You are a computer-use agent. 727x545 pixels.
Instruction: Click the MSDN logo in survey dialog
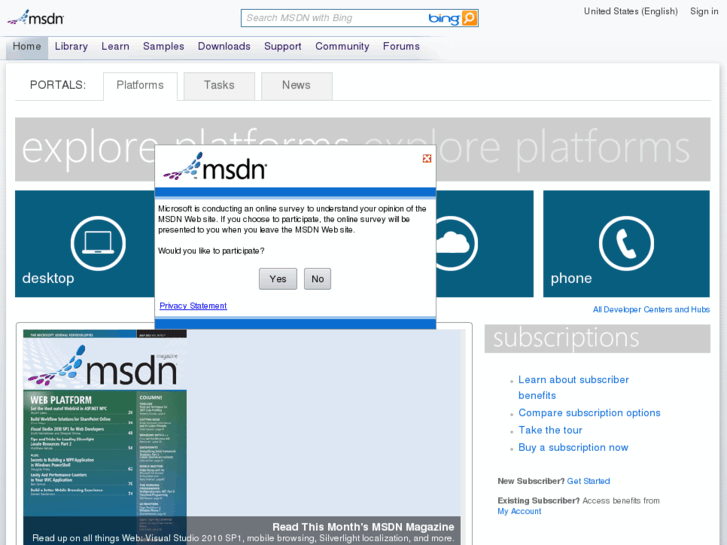pos(215,167)
